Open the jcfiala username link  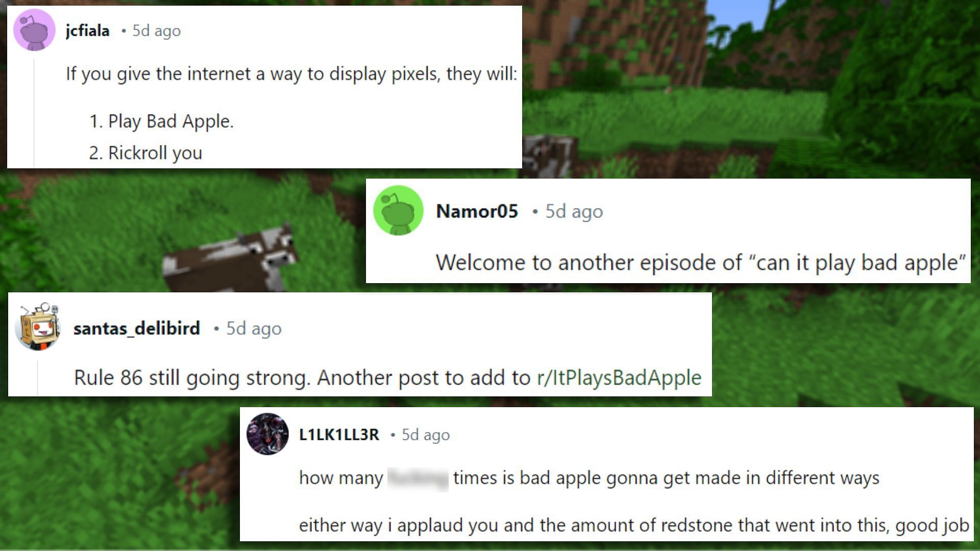click(x=87, y=31)
